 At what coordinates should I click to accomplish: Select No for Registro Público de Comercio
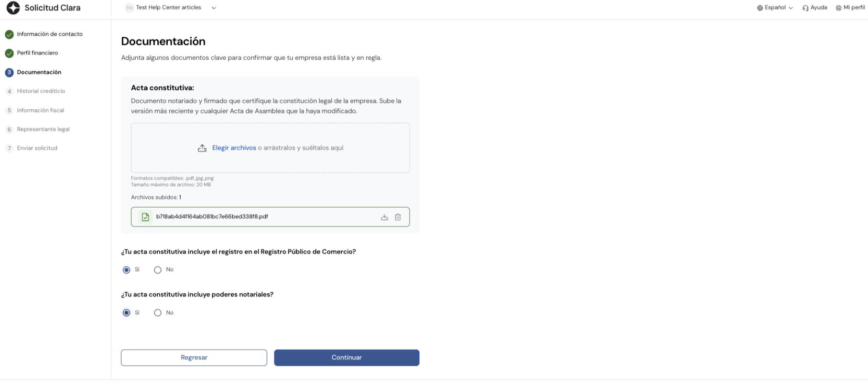click(158, 270)
